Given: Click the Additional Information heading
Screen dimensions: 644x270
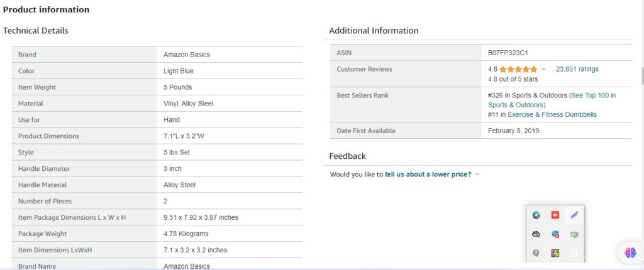Looking at the screenshot, I should 374,30.
